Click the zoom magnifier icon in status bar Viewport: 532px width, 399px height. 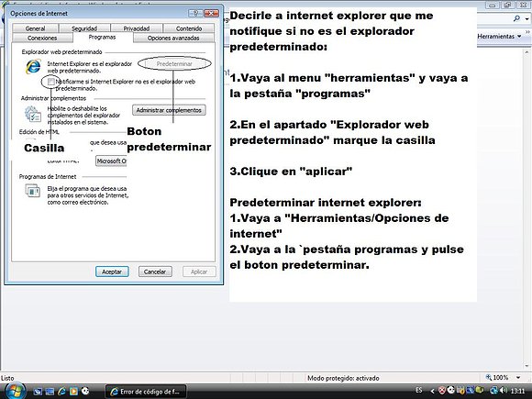(489, 377)
